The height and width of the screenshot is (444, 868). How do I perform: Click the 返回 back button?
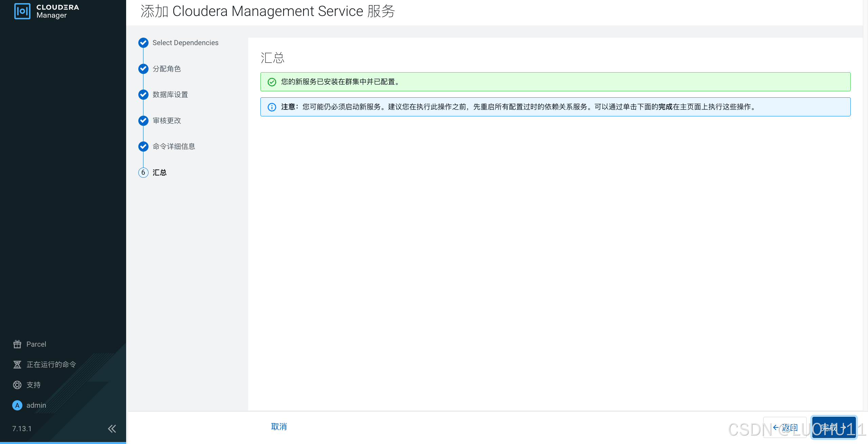click(x=785, y=427)
